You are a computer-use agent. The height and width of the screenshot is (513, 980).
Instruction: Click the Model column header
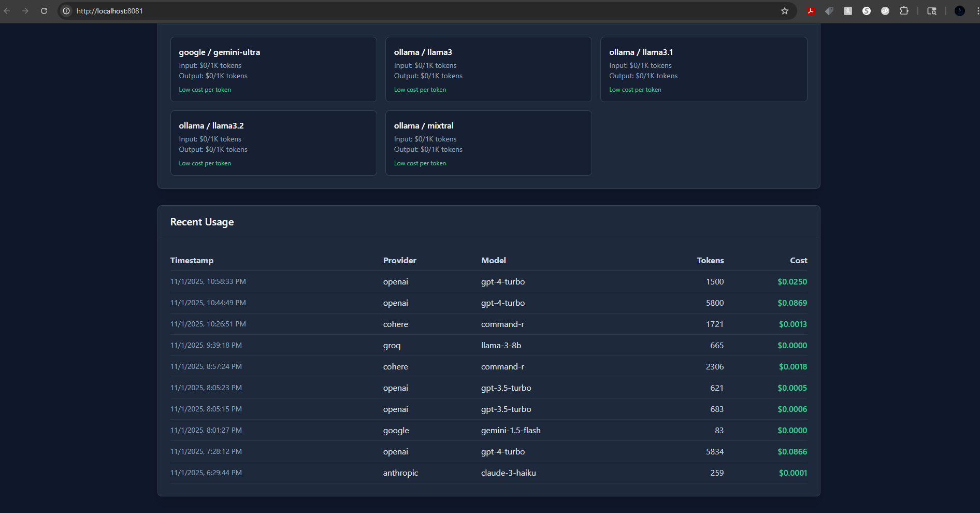click(x=494, y=261)
